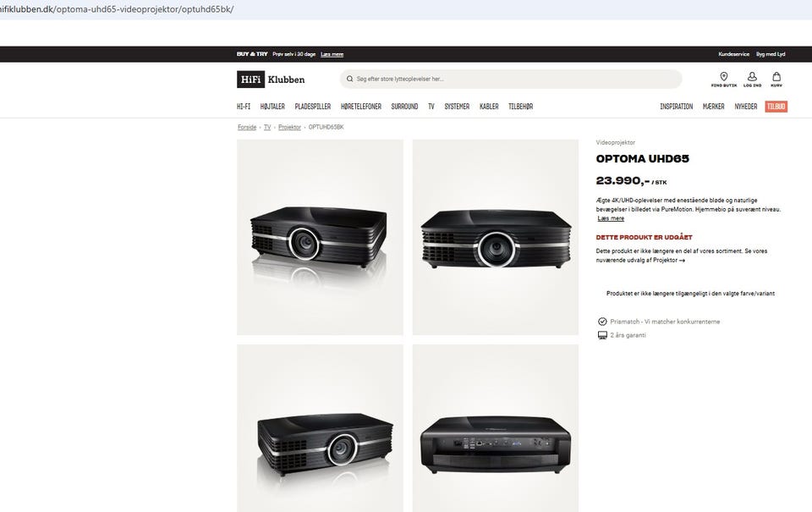Open the Højtaler menu
This screenshot has height=512, width=812.
272,107
